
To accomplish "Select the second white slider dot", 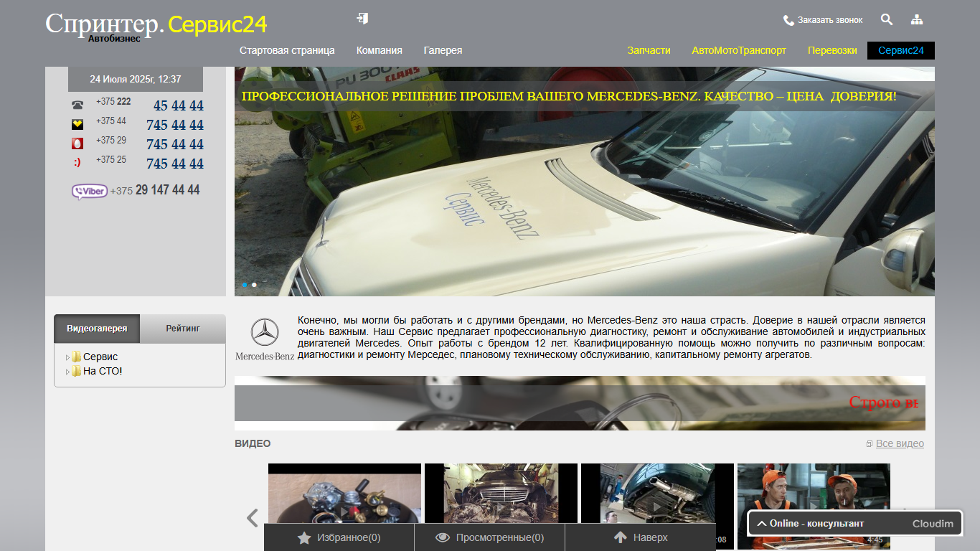I will (254, 285).
